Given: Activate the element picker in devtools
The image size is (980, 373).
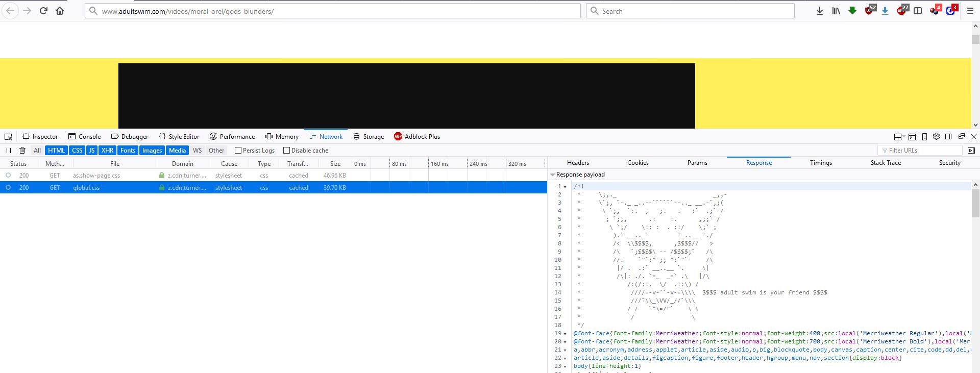Looking at the screenshot, I should pos(8,137).
